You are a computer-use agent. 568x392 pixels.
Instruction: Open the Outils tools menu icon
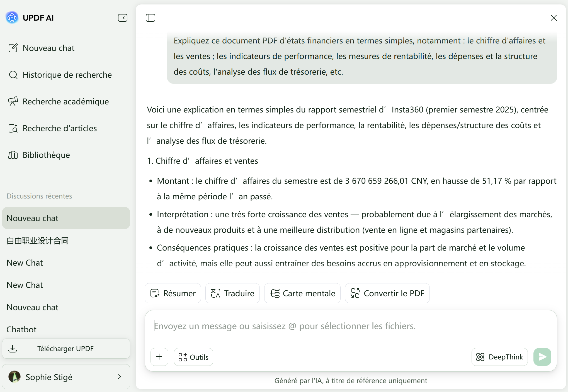pyautogui.click(x=183, y=357)
